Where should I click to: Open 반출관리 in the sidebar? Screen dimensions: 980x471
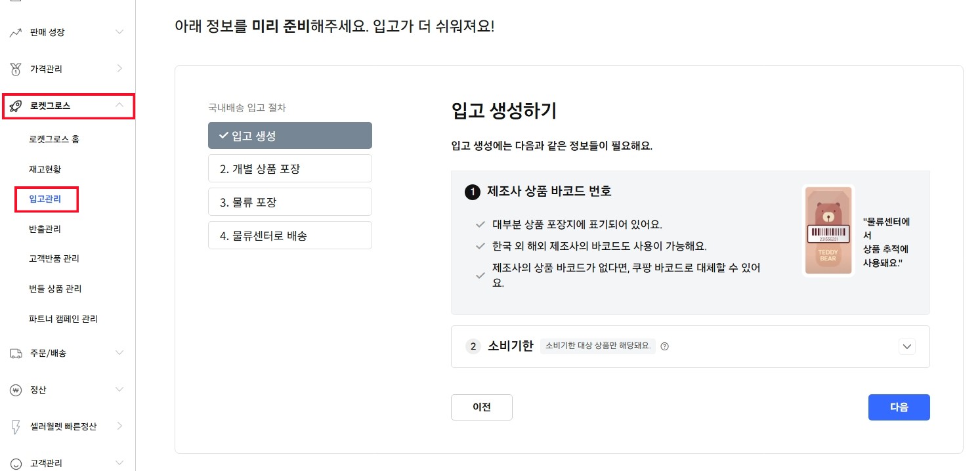(x=45, y=229)
